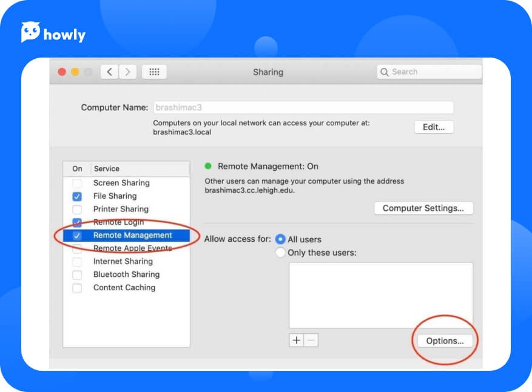
Task: Click the forward navigation arrow
Action: tap(127, 72)
